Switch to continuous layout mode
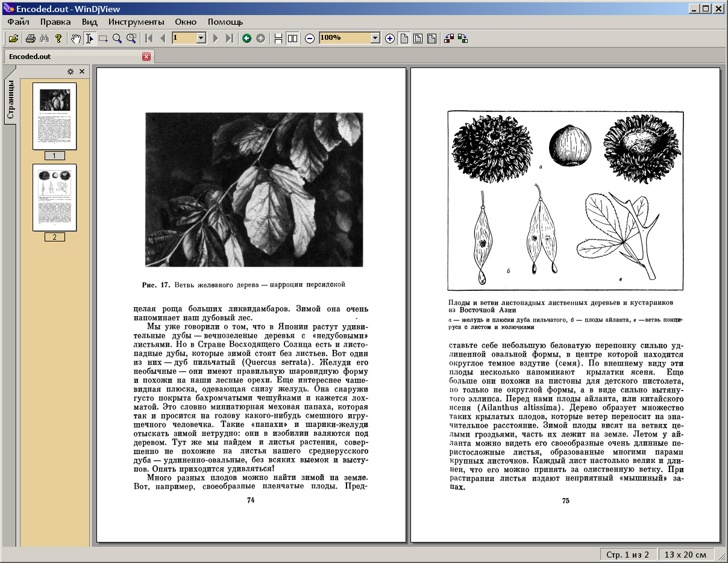The image size is (728, 563). pos(278,39)
